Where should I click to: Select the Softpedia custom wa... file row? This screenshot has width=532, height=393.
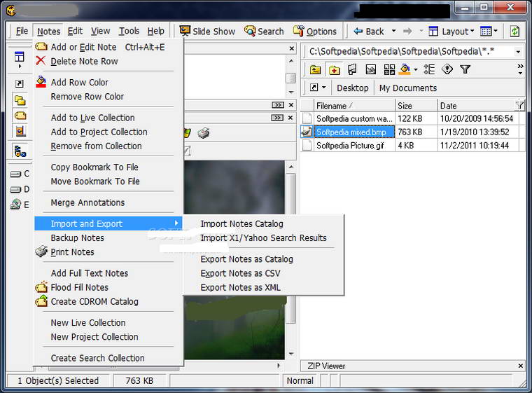pyautogui.click(x=412, y=118)
